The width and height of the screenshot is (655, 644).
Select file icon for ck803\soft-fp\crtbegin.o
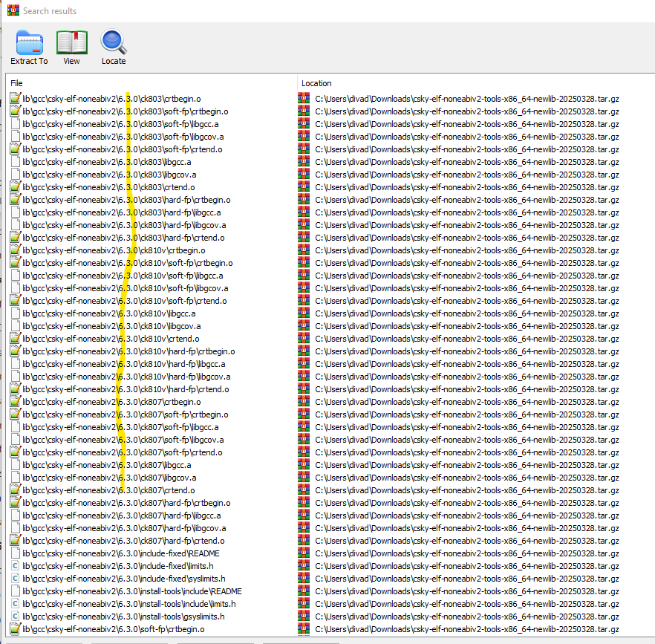(x=16, y=111)
